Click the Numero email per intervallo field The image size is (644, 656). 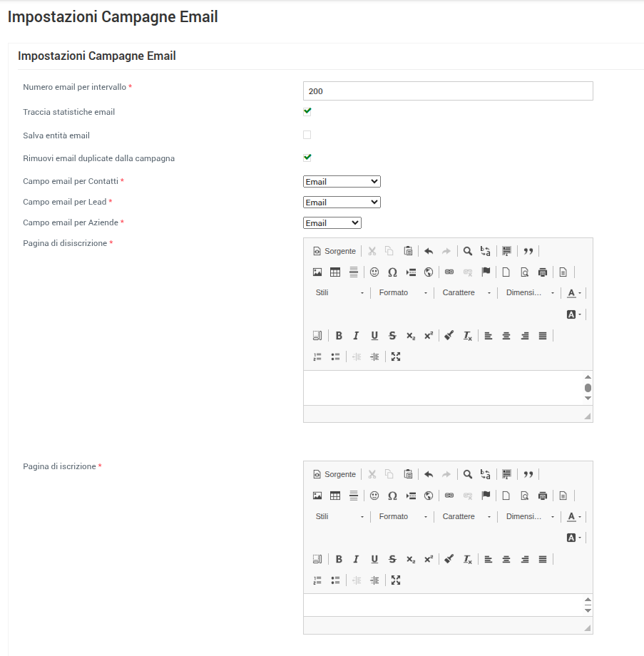[448, 91]
